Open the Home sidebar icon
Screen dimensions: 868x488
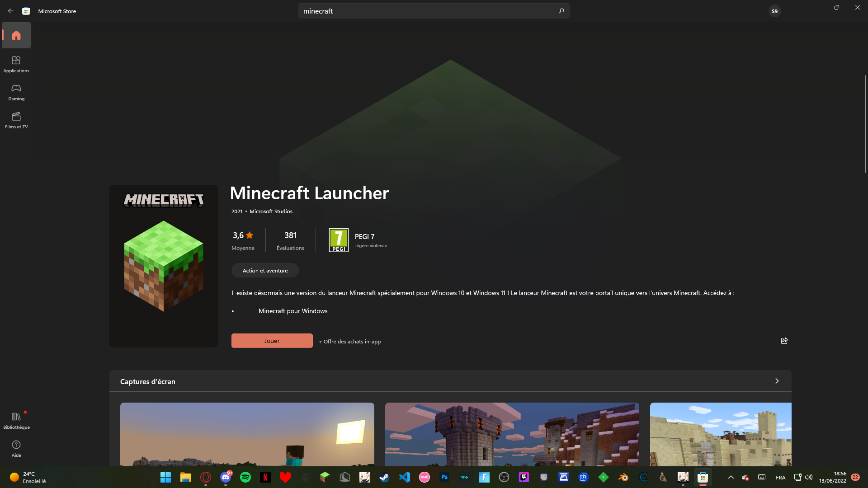pos(16,35)
